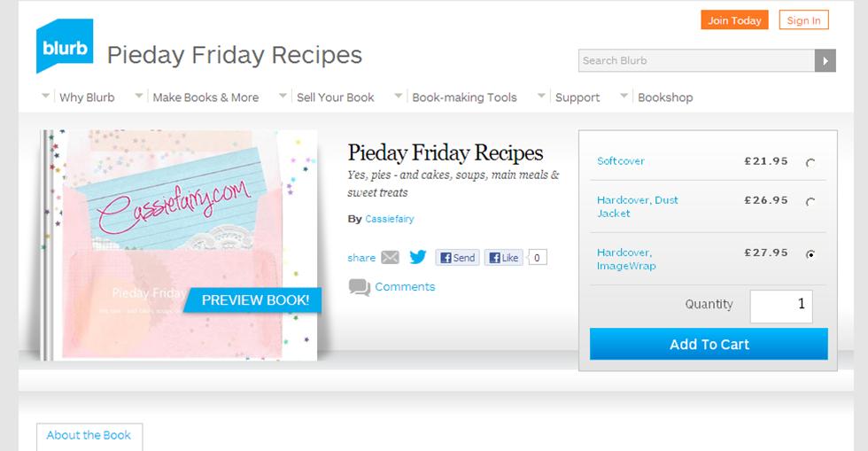Click the Preview Book banner on the cover
Screen dimensions: 868x451
tap(255, 300)
